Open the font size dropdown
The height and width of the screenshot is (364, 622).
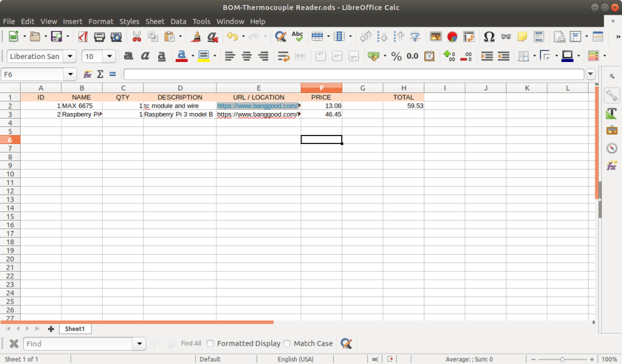point(109,57)
